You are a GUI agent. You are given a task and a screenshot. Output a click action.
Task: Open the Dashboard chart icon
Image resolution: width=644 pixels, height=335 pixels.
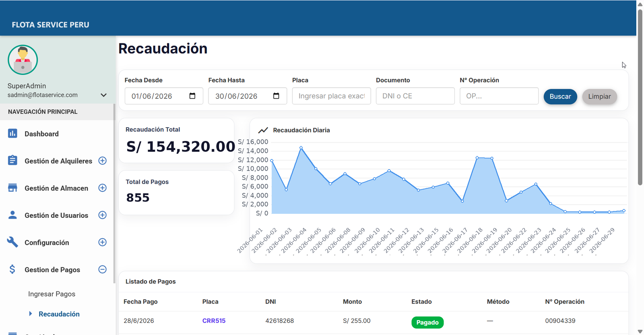(12, 133)
